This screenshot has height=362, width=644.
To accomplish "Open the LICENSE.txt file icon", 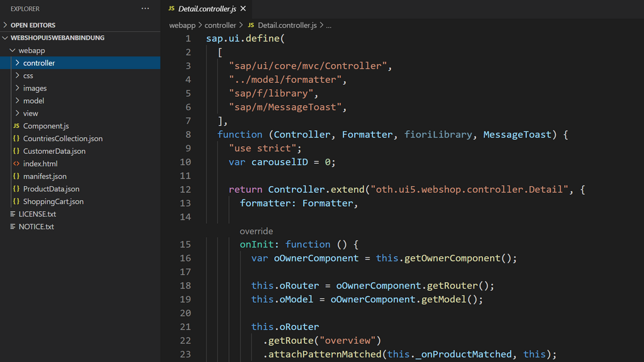I will [13, 214].
